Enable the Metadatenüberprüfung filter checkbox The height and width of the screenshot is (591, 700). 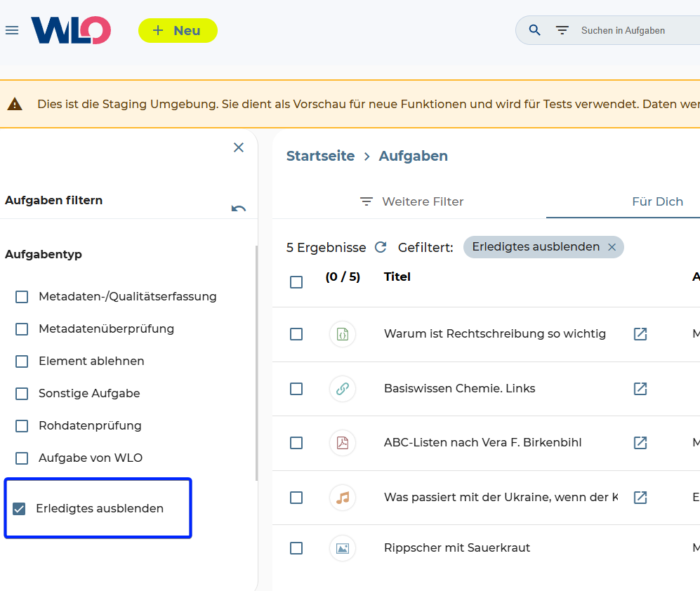[x=22, y=329]
